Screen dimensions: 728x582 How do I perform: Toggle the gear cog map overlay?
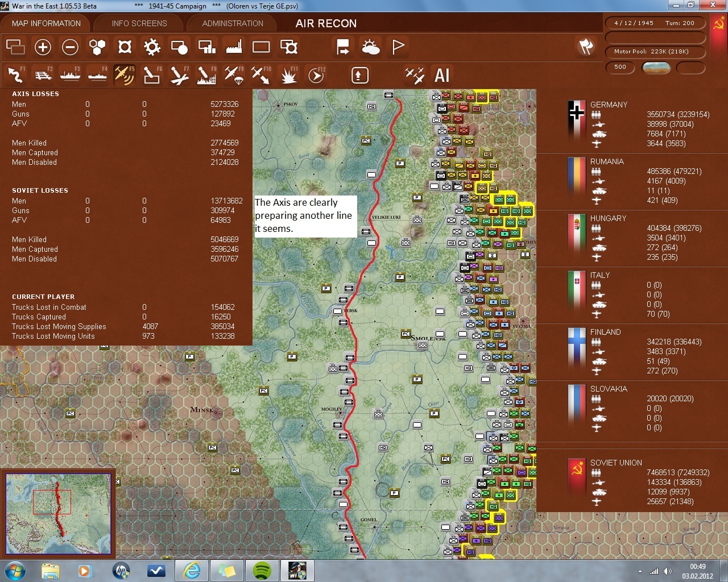[152, 47]
